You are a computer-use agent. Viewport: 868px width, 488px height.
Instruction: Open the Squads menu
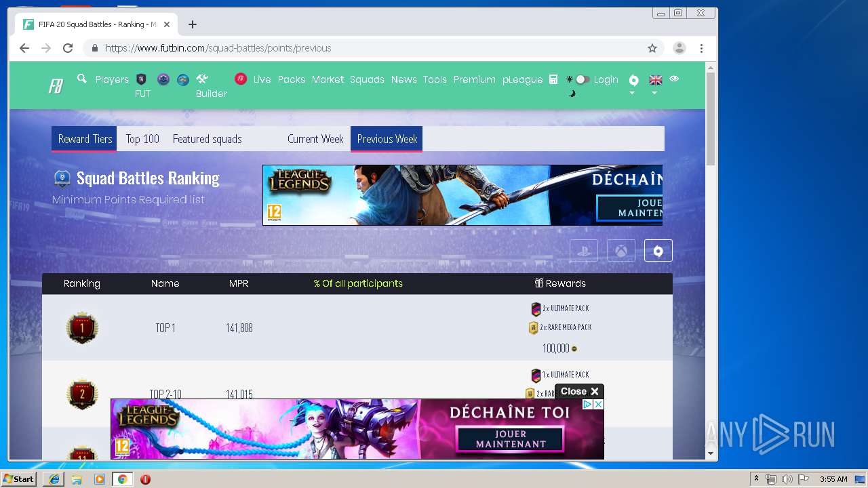pos(367,79)
